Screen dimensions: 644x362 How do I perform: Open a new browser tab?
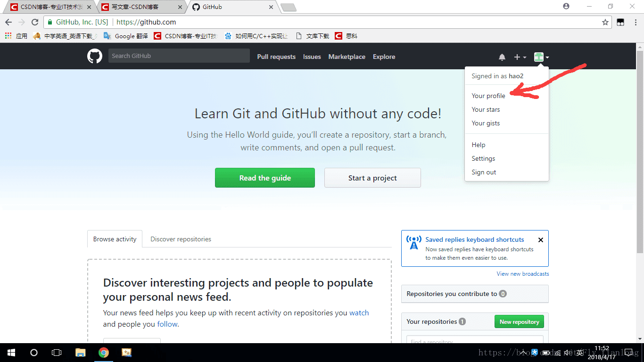pos(288,7)
